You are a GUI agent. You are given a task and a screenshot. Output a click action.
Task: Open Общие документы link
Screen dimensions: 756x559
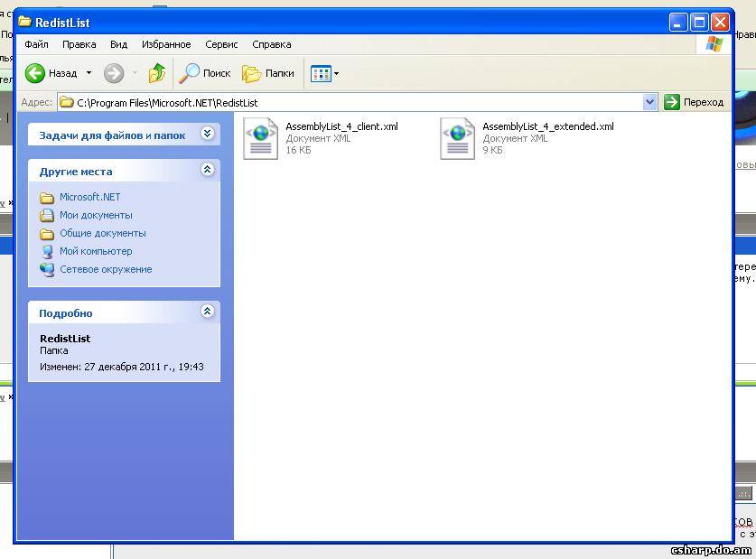[103, 233]
